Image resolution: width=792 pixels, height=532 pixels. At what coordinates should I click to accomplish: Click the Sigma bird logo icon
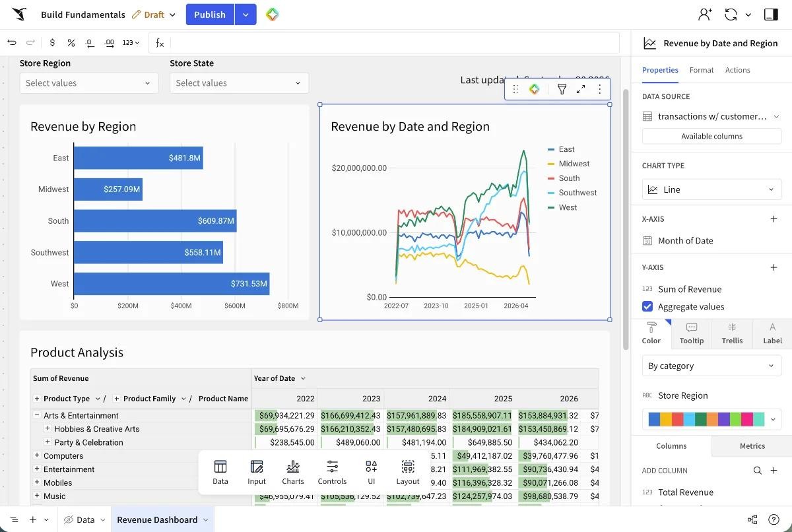click(19, 14)
